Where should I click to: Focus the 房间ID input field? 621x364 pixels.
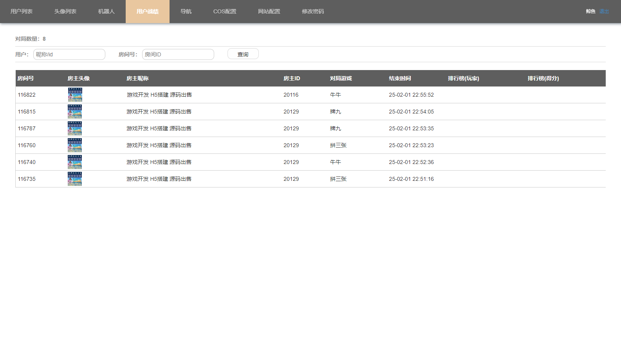(x=178, y=54)
